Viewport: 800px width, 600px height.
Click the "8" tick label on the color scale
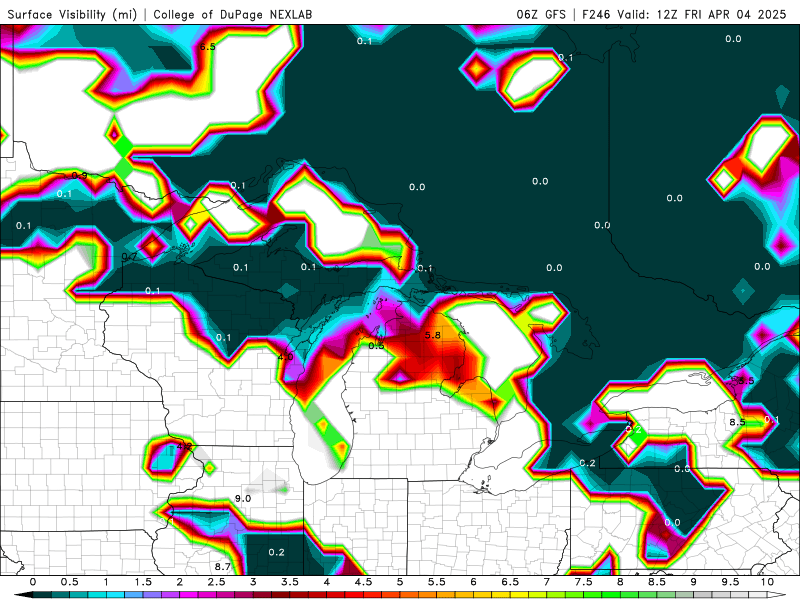click(x=620, y=582)
